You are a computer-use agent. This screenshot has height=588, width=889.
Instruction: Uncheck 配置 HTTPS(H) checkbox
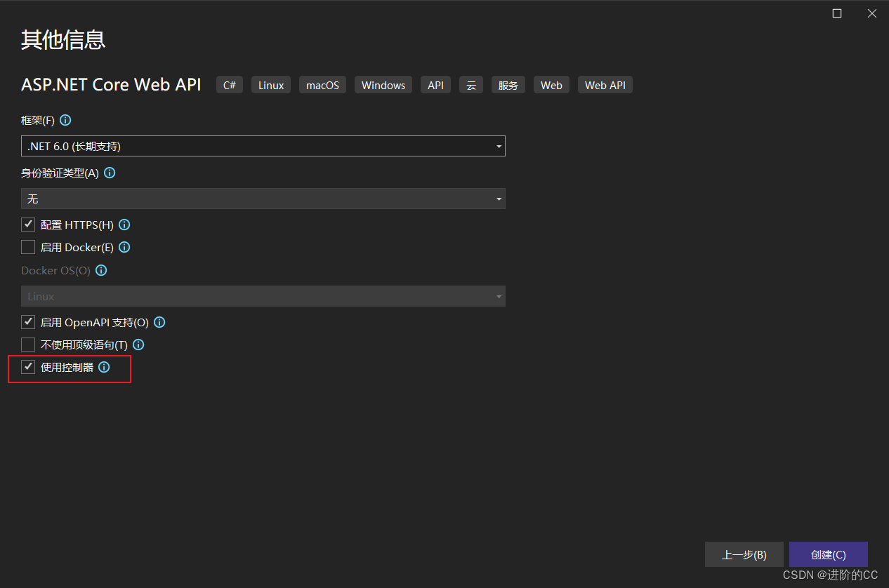pyautogui.click(x=28, y=225)
